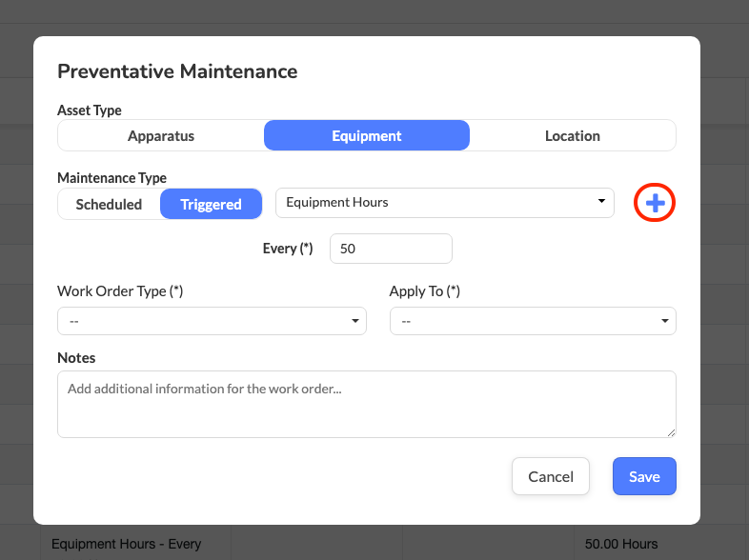The width and height of the screenshot is (749, 560).
Task: Click the 50.00 Hours cell behind dialog
Action: pyautogui.click(x=620, y=544)
